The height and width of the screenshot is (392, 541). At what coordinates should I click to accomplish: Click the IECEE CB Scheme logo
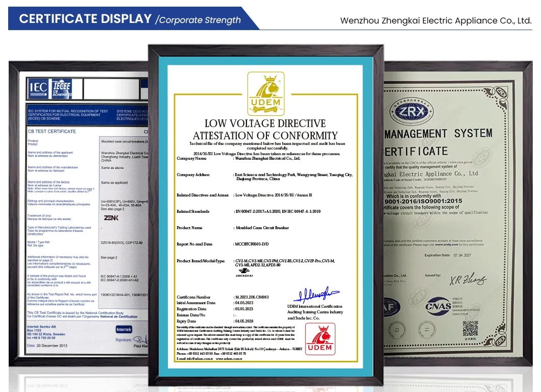click(61, 89)
